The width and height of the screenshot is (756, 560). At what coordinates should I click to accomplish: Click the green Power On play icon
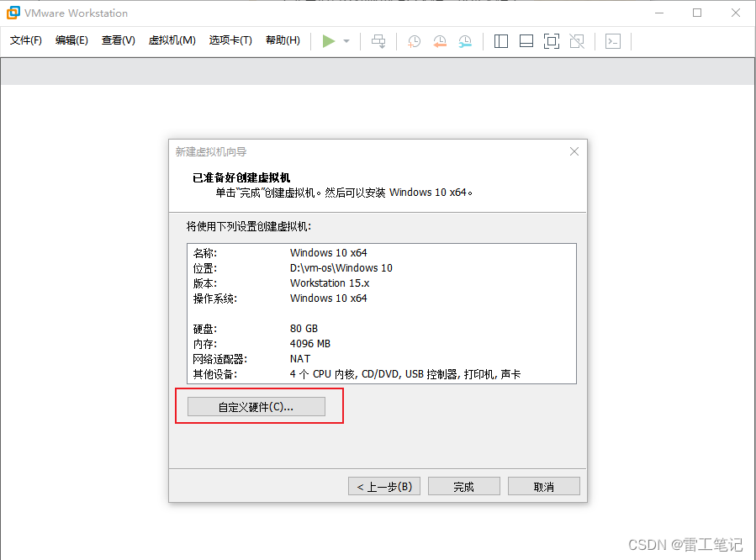[x=328, y=41]
